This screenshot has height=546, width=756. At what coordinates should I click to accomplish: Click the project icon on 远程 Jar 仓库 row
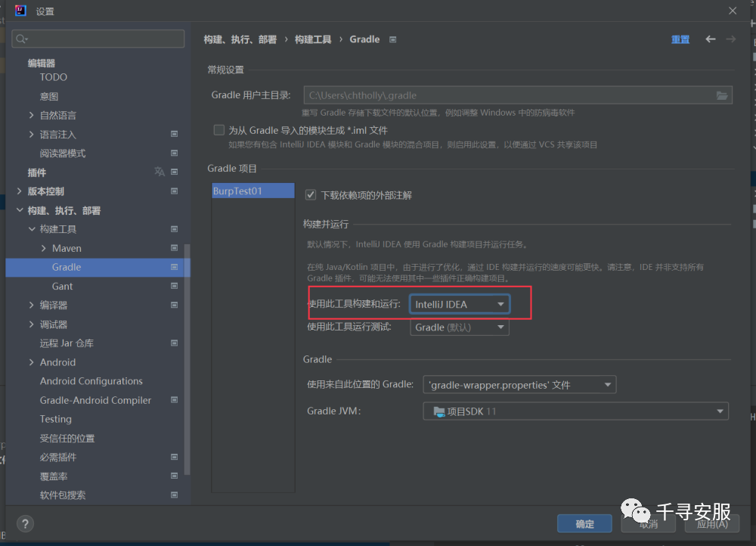point(175,343)
